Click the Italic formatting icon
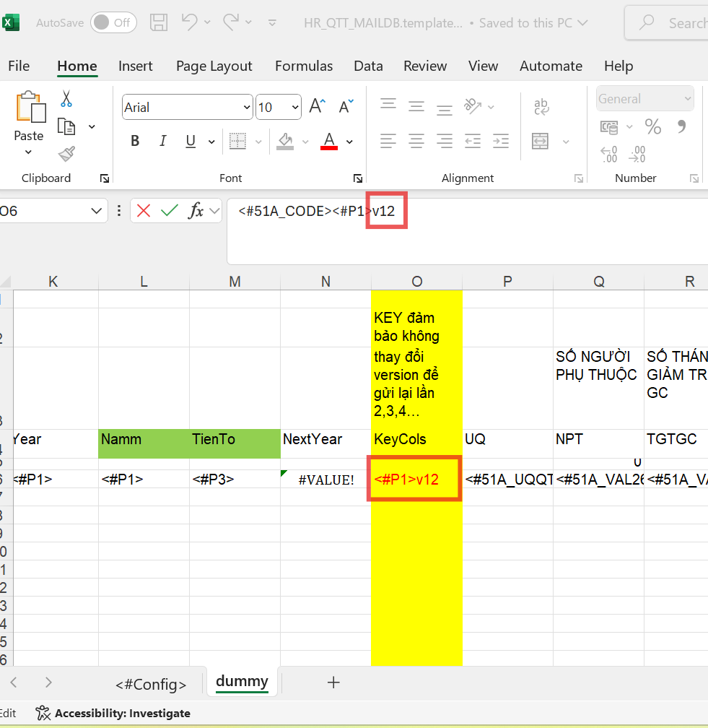The image size is (708, 728). (163, 142)
